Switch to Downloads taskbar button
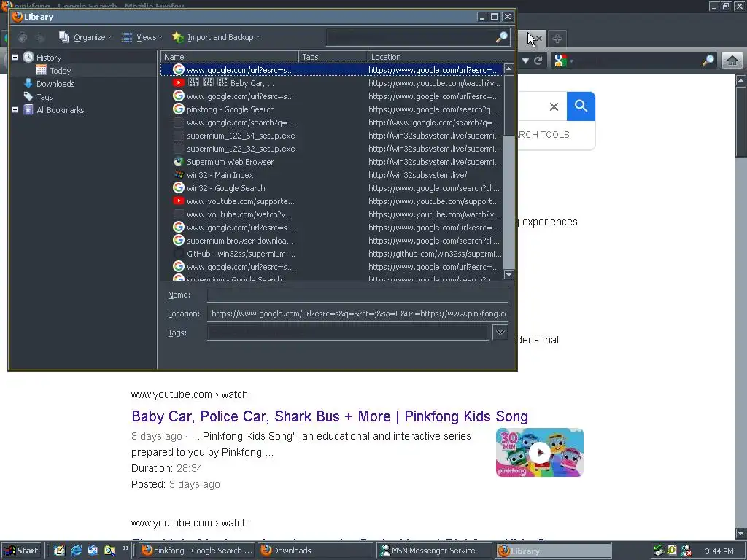The height and width of the screenshot is (560, 747). pos(317,551)
